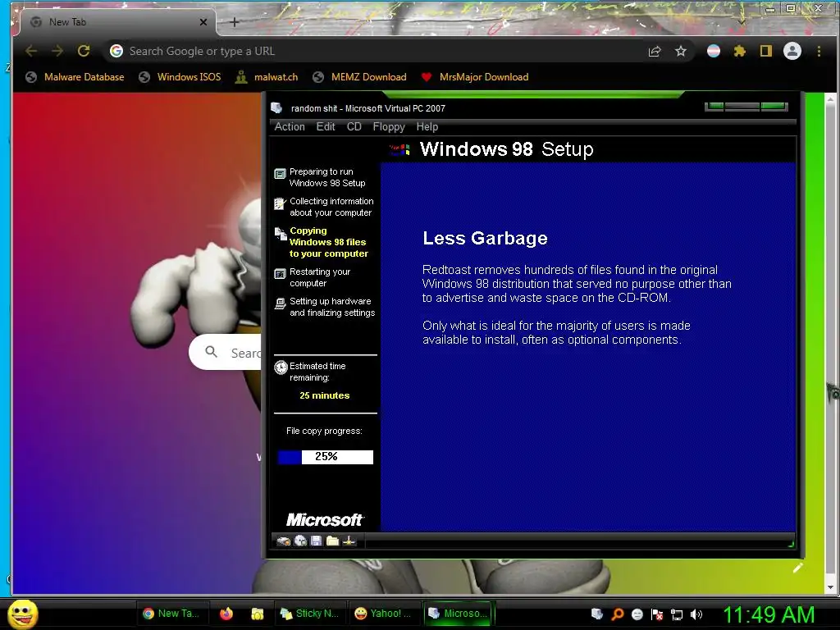Click the magnifier in the Google search box
840x630 pixels.
[x=211, y=351]
